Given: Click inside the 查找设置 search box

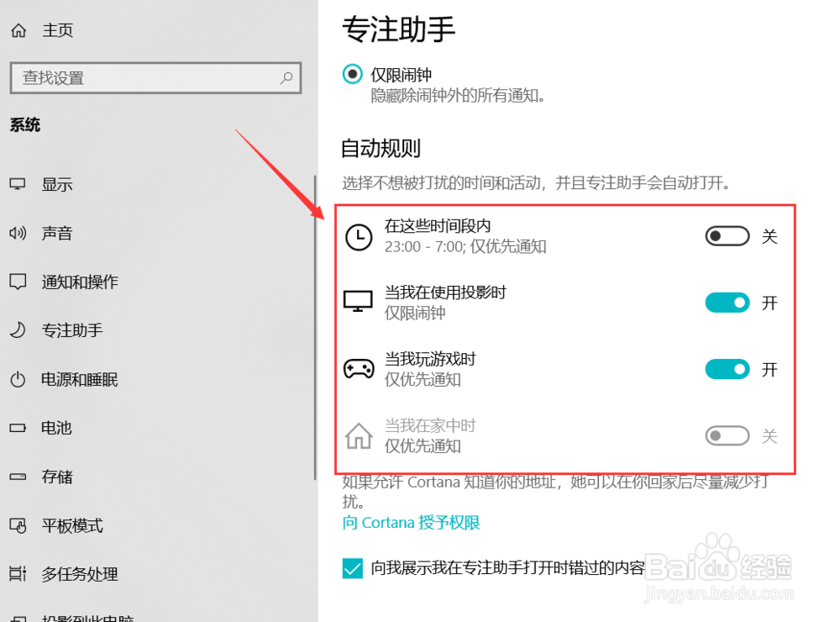Looking at the screenshot, I should [155, 77].
